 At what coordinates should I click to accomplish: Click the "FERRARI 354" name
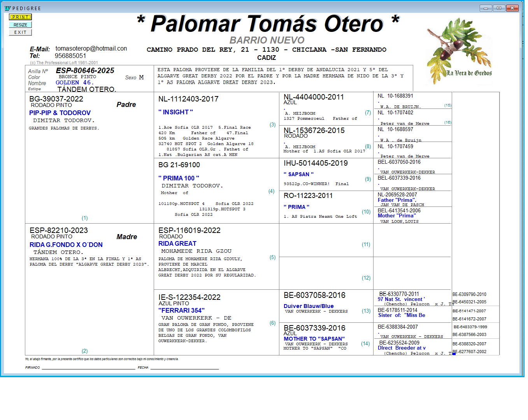coord(181,310)
